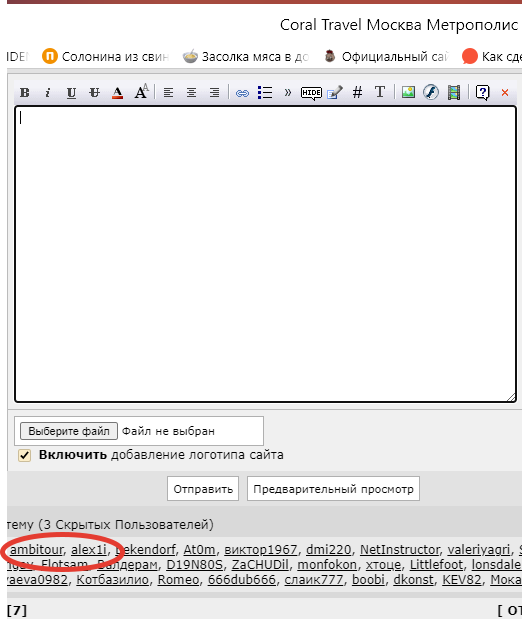Image resolution: width=522 pixels, height=619 pixels.
Task: Open user profile слаик777
Action: pos(314,580)
